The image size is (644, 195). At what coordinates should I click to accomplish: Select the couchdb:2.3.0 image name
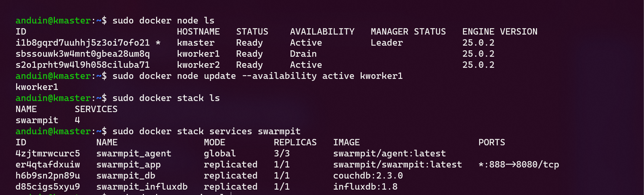coord(368,176)
